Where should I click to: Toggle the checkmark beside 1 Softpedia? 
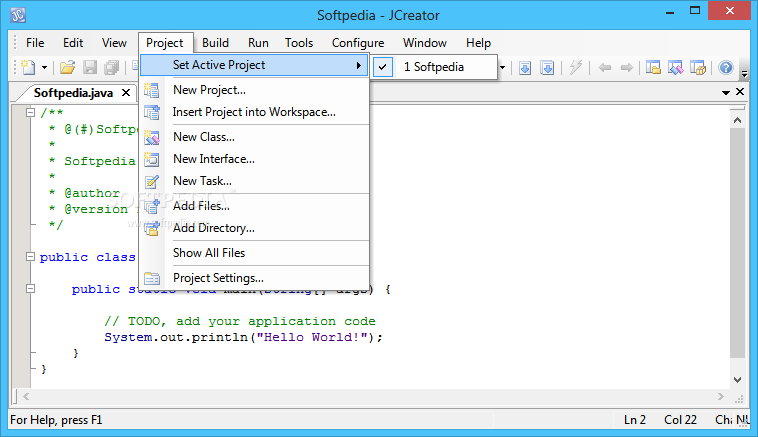382,67
